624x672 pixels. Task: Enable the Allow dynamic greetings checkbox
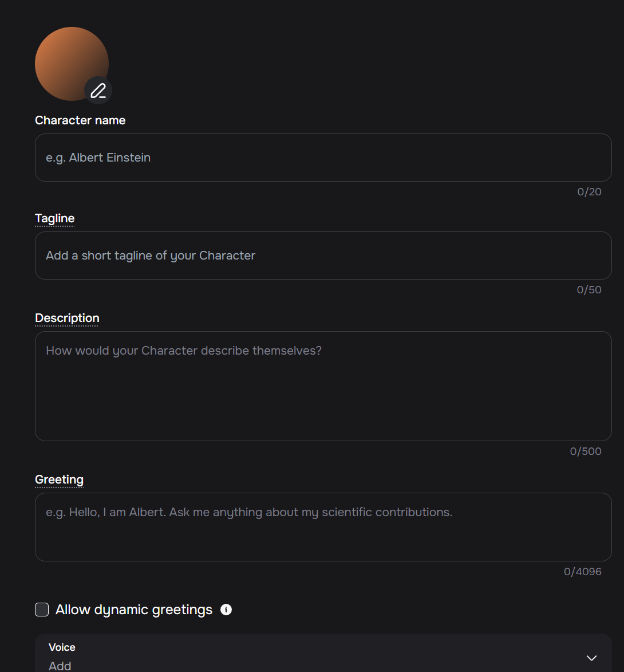pos(42,610)
